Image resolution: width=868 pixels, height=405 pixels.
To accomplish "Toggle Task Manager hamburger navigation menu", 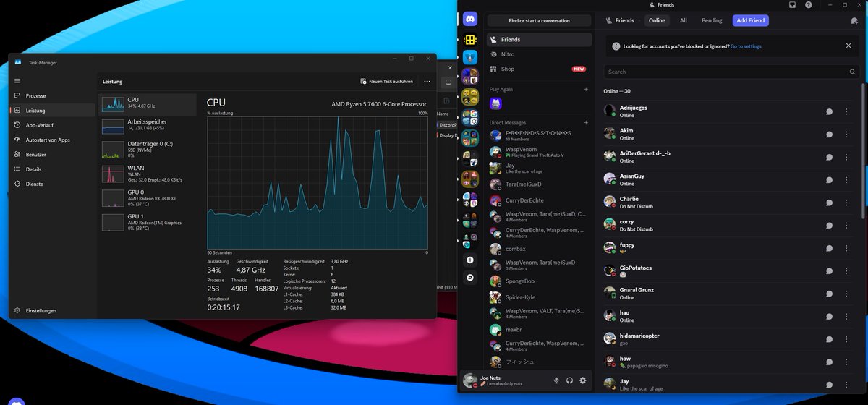I will [x=17, y=81].
